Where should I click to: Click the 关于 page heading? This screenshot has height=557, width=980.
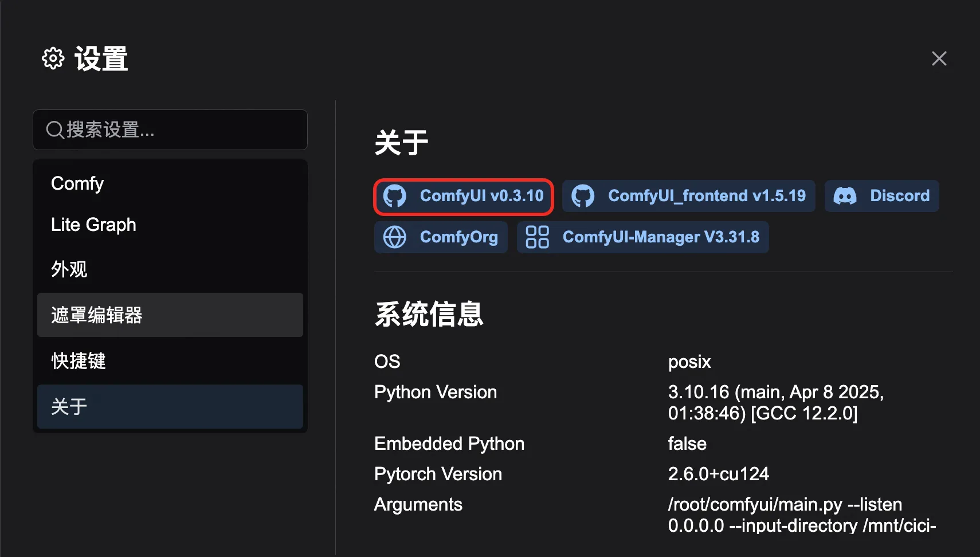tap(402, 143)
